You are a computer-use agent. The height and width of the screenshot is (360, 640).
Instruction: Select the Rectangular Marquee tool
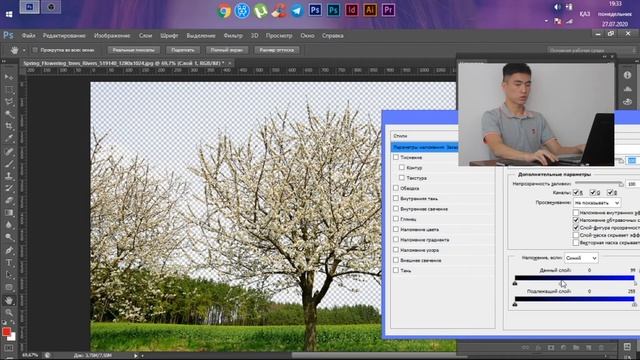point(9,89)
